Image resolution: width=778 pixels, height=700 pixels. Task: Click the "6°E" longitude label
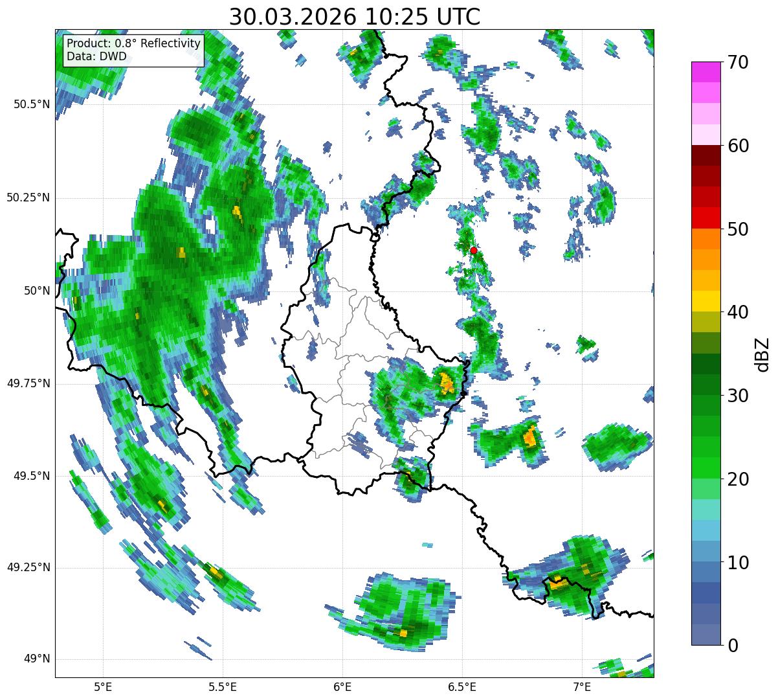[342, 686]
